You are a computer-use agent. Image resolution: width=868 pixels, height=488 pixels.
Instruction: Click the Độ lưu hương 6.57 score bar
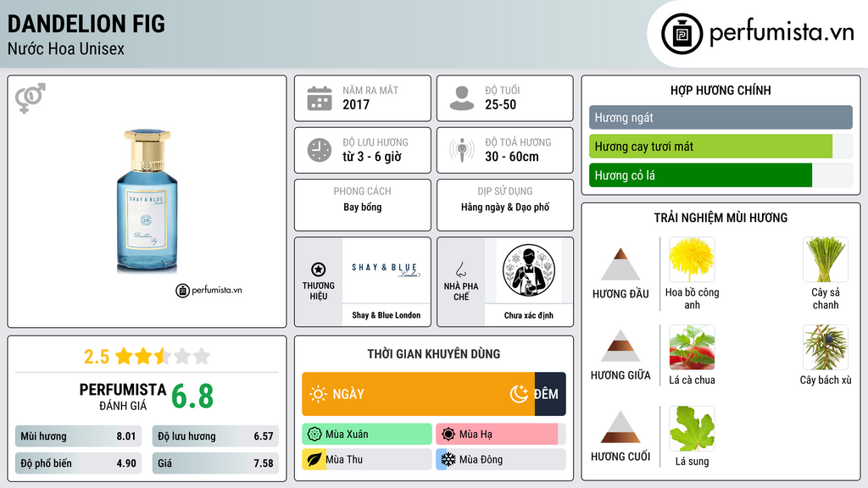[215, 436]
